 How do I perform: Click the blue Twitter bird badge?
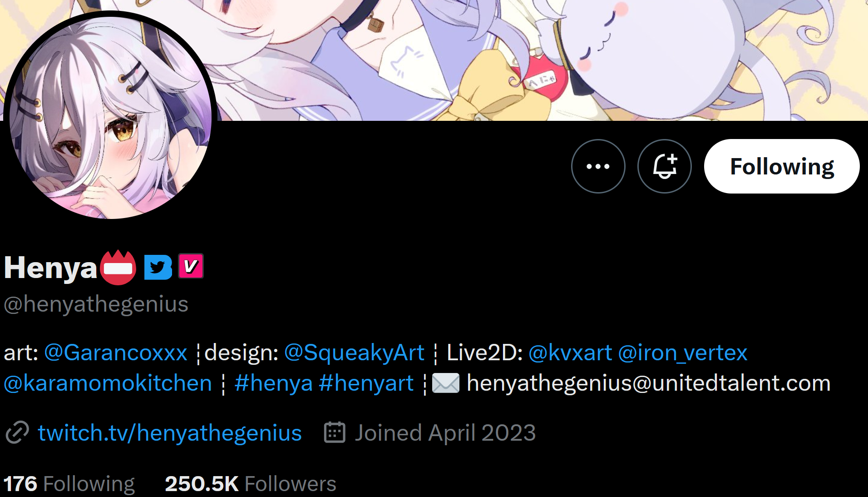(x=158, y=267)
